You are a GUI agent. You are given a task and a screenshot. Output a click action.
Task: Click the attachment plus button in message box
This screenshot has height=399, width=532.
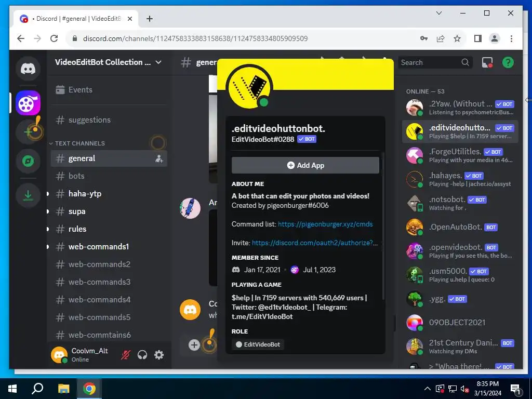pos(194,345)
